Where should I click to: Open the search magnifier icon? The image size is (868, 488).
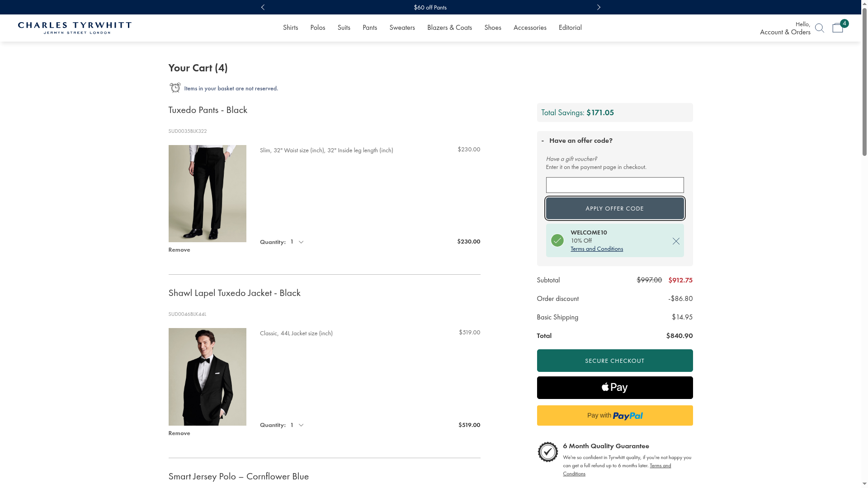(819, 28)
